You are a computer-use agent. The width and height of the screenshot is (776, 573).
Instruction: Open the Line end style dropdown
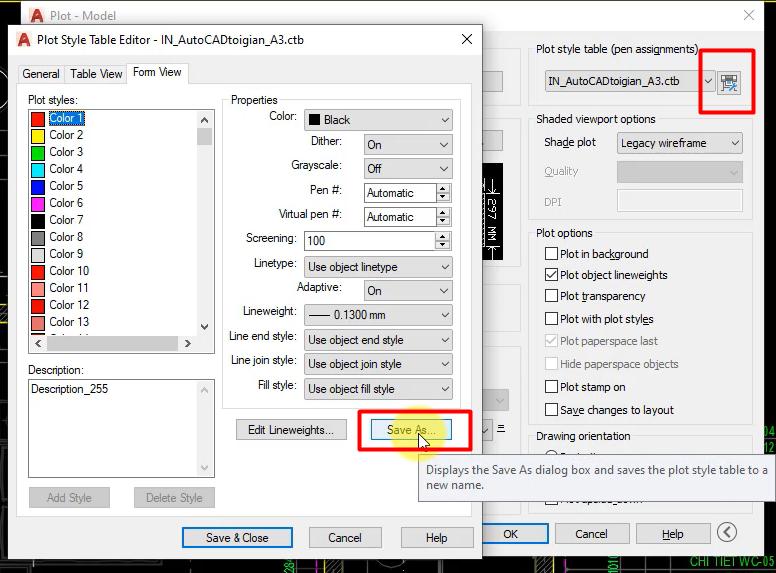coord(378,340)
